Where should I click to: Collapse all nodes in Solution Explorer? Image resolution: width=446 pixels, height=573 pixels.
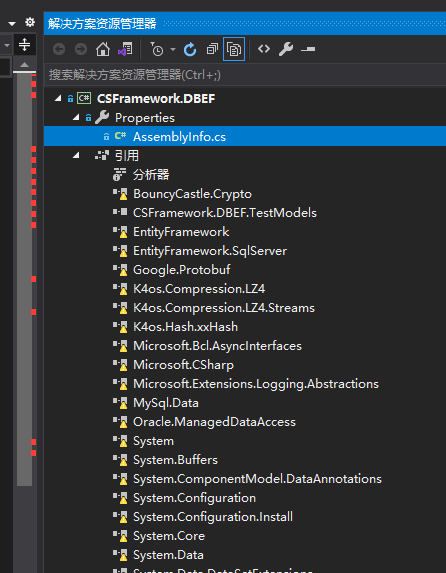(x=212, y=49)
